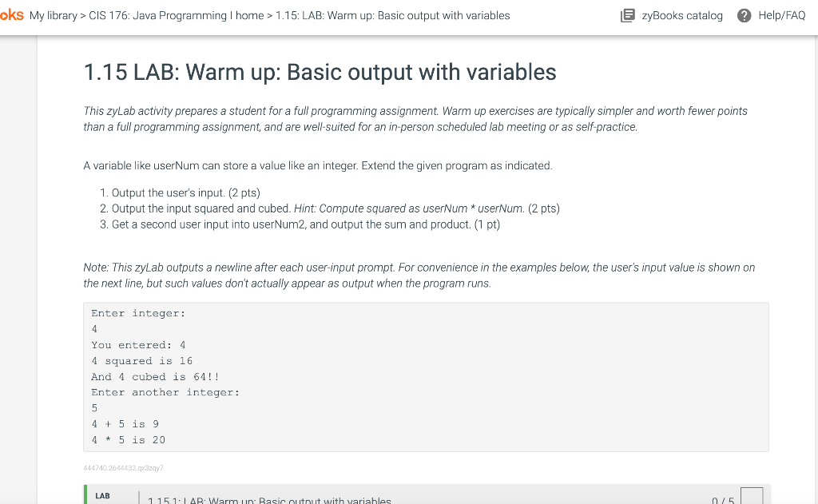Select the zyBooks logo top left

coord(10,14)
